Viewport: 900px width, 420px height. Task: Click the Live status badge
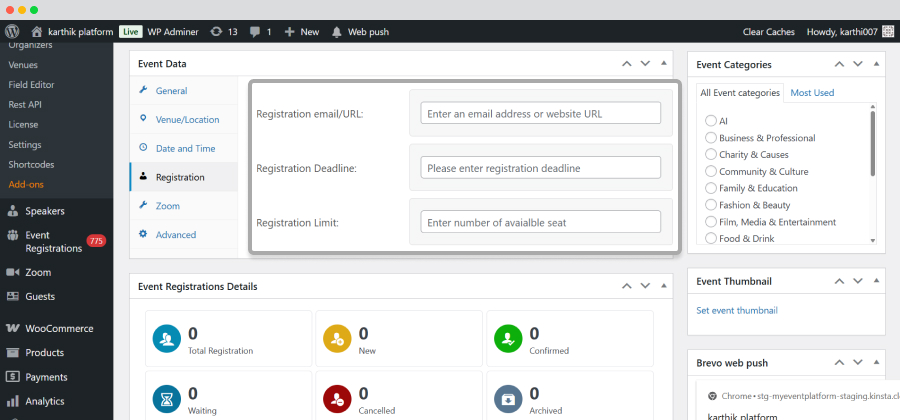pyautogui.click(x=130, y=32)
